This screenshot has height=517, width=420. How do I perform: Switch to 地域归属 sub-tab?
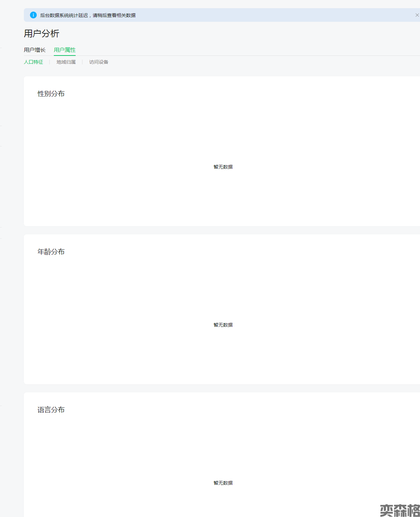66,62
